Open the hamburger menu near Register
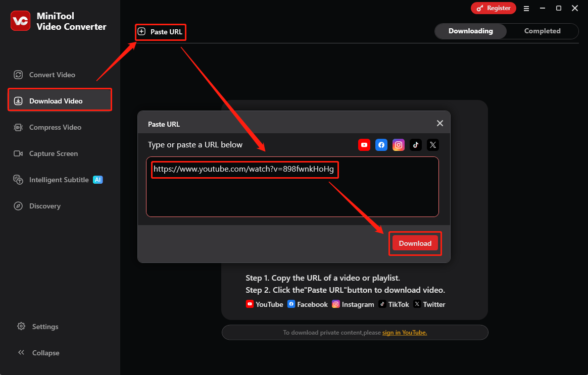 [526, 8]
